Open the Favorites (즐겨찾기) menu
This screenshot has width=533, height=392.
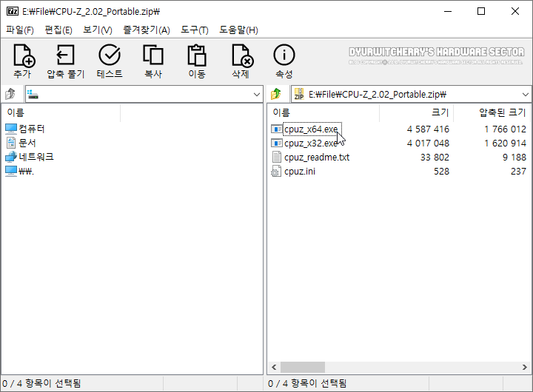[146, 30]
